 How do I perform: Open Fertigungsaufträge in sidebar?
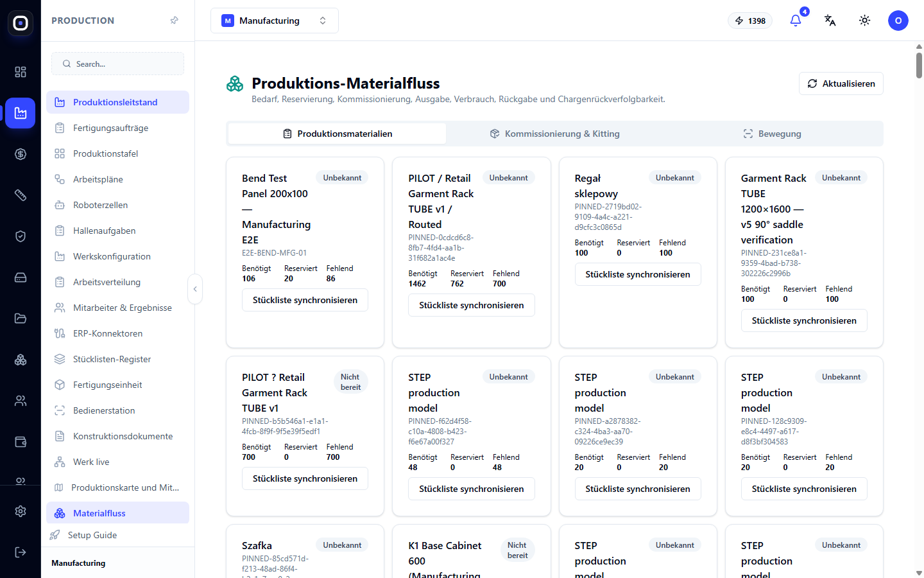coord(117,128)
